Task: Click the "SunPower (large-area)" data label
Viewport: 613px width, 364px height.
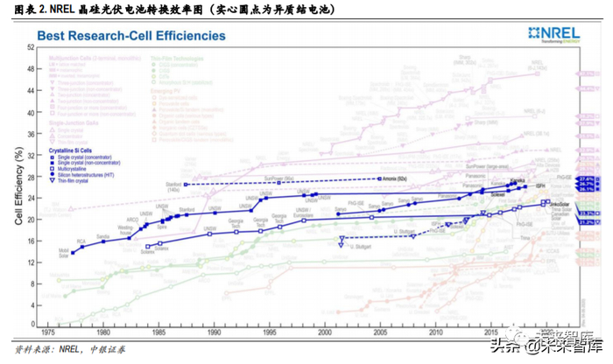Action: coord(487,166)
